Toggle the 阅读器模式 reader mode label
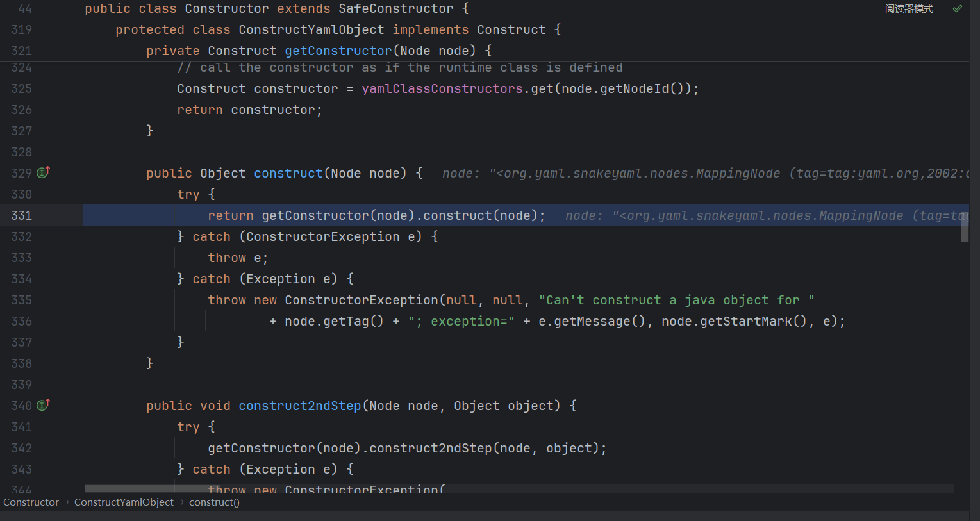The height and width of the screenshot is (521, 980). (x=908, y=9)
